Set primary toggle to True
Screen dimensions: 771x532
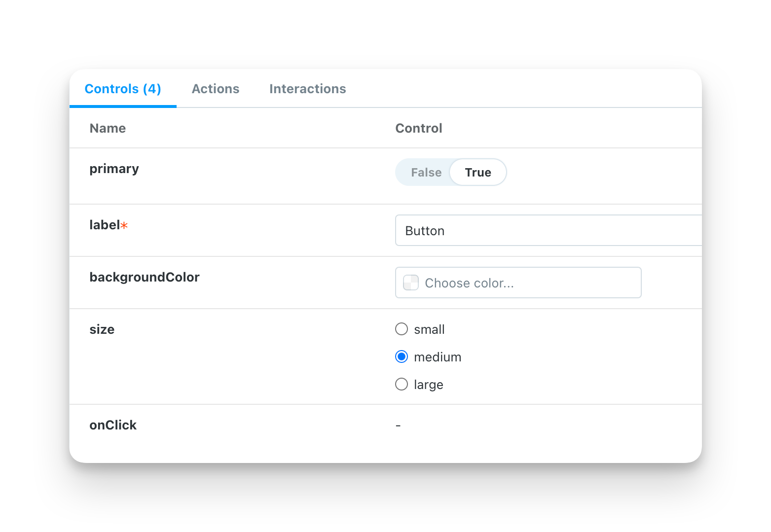pyautogui.click(x=478, y=173)
